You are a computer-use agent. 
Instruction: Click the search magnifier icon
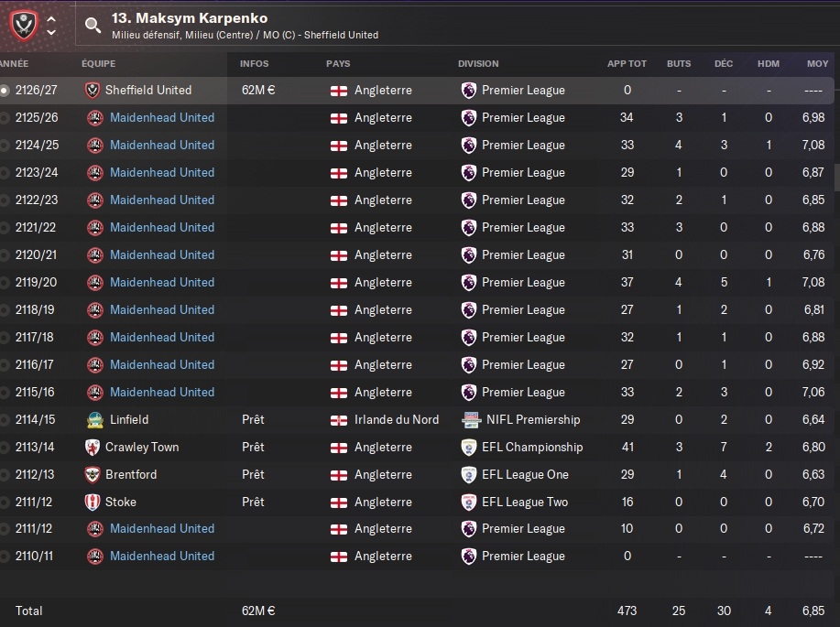coord(93,26)
